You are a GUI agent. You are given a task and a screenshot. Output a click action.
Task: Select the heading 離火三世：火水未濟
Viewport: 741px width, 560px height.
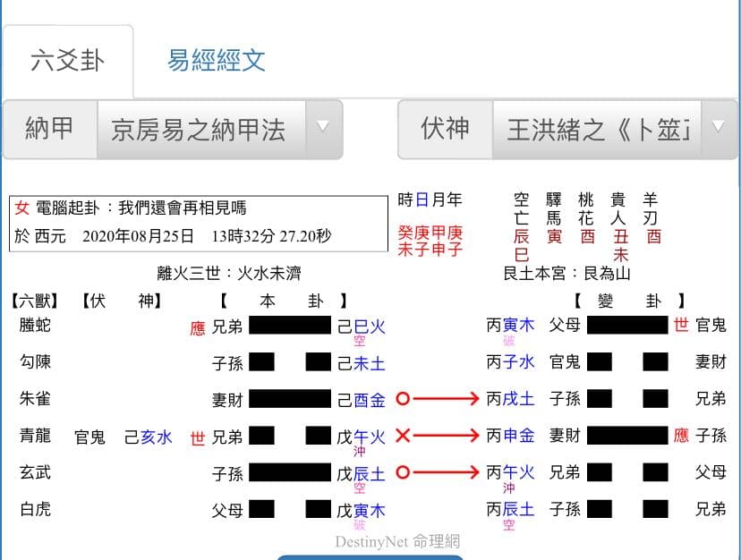click(229, 273)
